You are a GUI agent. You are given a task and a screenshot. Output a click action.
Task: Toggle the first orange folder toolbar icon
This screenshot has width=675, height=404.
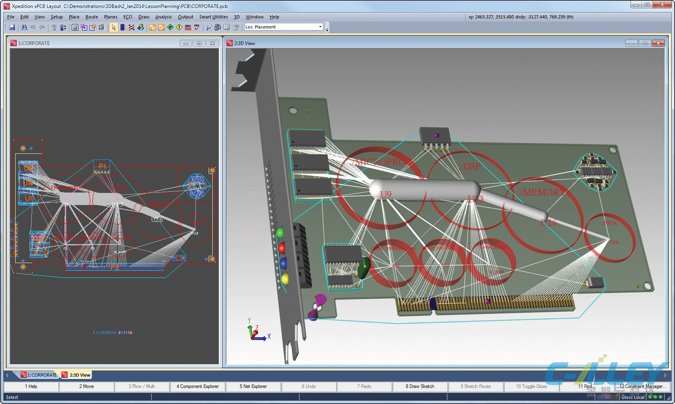click(152, 27)
